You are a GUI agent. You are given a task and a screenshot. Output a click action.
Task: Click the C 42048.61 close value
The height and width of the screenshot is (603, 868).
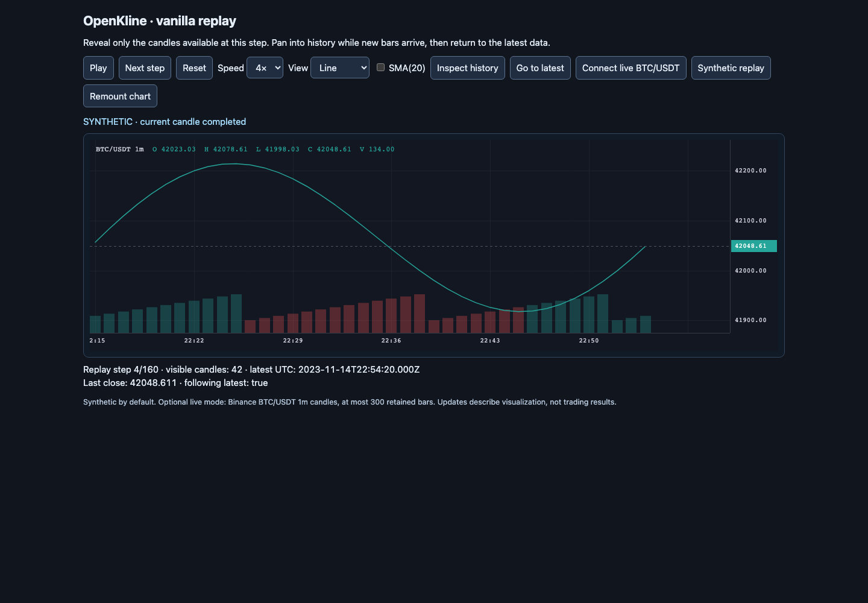point(330,150)
